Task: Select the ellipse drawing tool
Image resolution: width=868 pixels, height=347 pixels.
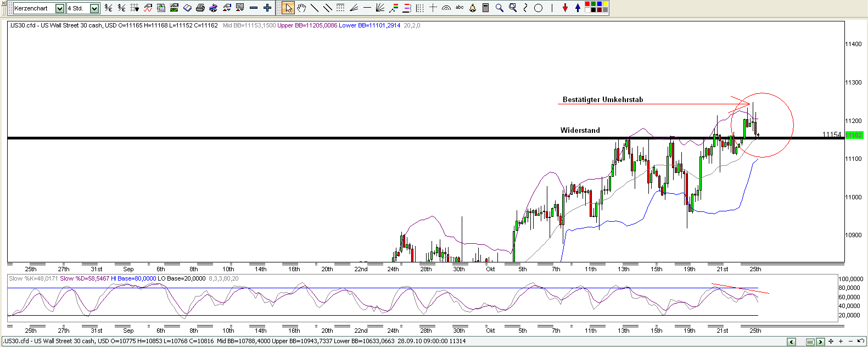Action: coord(539,8)
